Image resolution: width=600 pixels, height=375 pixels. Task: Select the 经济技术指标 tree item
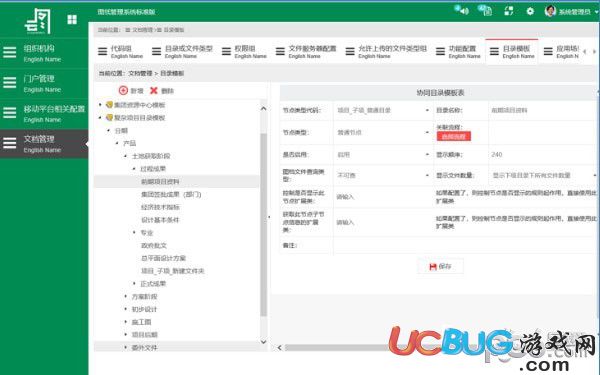(x=160, y=207)
